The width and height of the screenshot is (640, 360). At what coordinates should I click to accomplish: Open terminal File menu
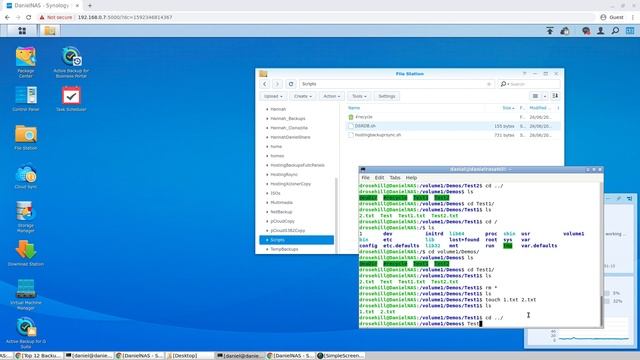coord(365,178)
